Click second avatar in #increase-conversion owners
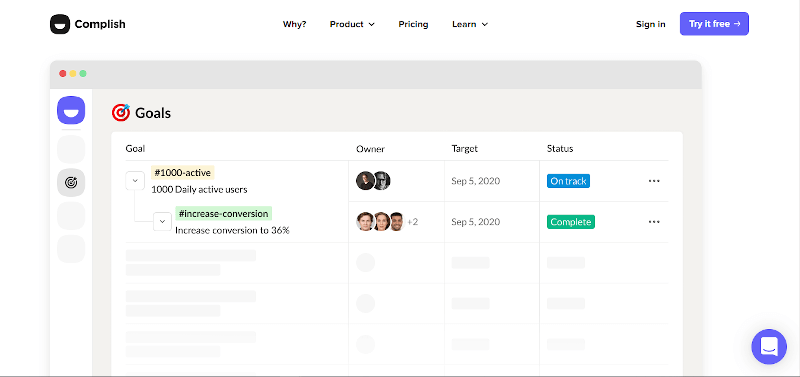Screen dimensions: 800x377 381,221
